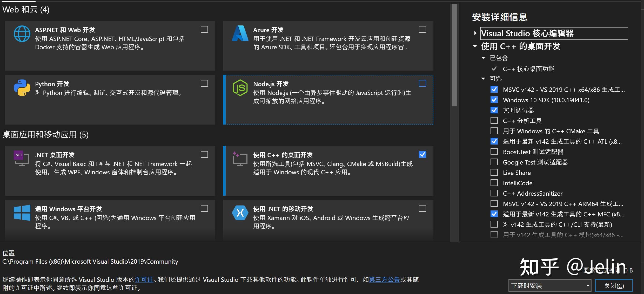Click the workloads list vertical scrollbar thumb
This screenshot has height=294, width=644.
pyautogui.click(x=454, y=55)
